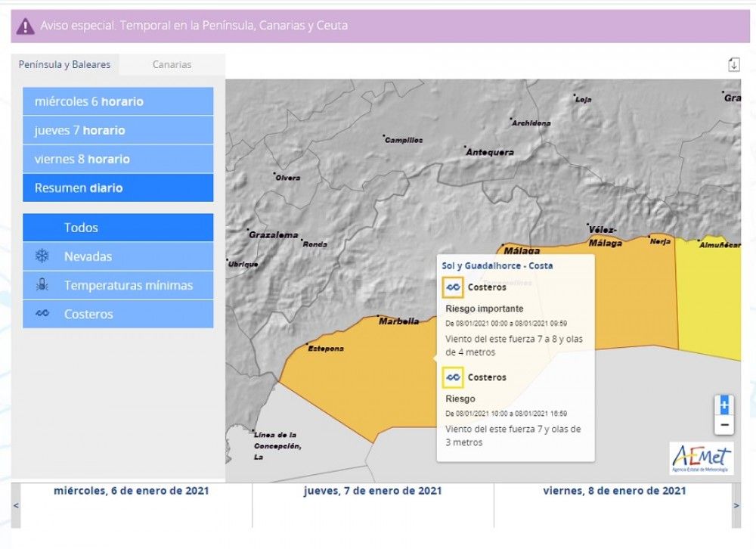Click the Ronda label on the map
Image resolution: width=756 pixels, height=549 pixels.
(x=314, y=244)
